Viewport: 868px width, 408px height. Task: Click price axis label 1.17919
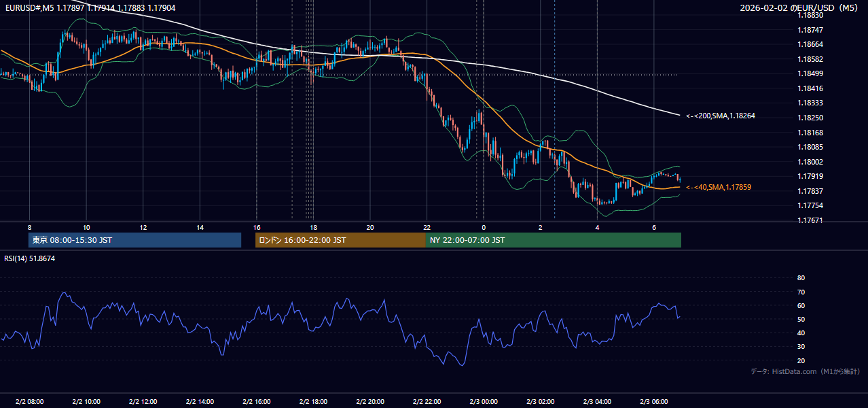point(810,177)
